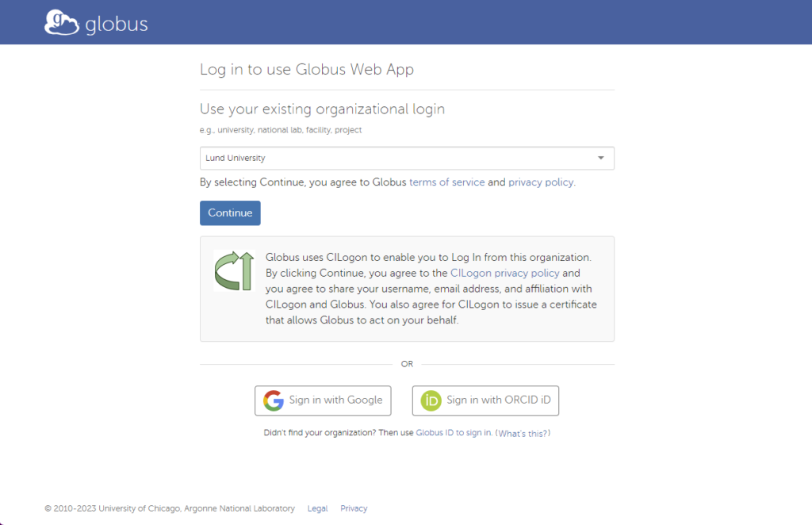812x525 pixels.
Task: Open the Legal footer link
Action: (x=317, y=508)
